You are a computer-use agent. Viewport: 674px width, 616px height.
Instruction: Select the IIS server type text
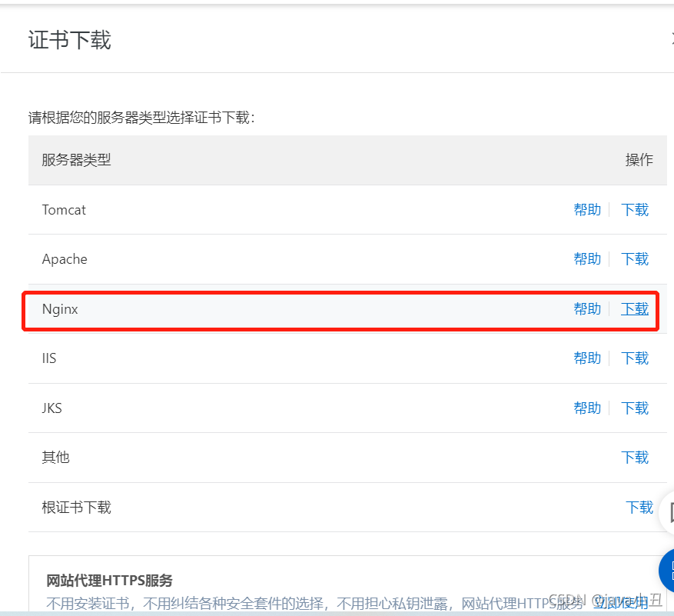[49, 358]
